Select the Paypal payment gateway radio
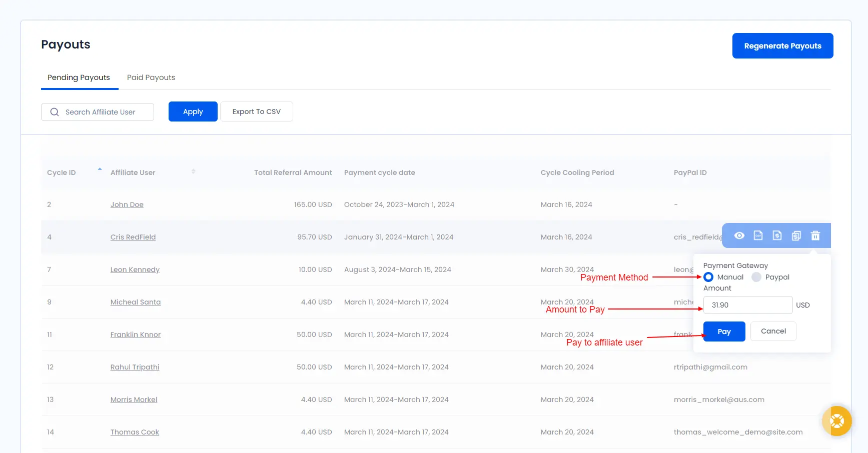This screenshot has height=453, width=868. (x=756, y=277)
